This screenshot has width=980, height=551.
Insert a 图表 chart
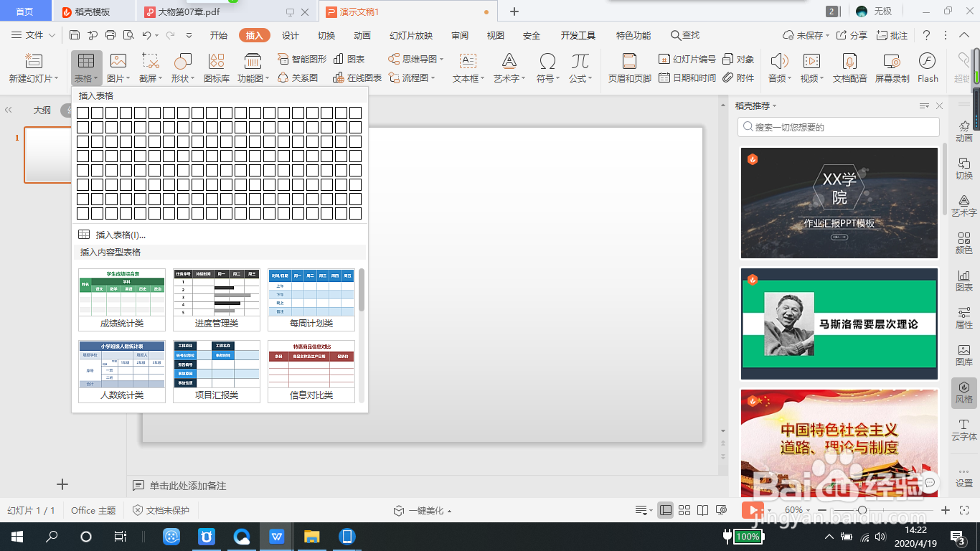[349, 60]
